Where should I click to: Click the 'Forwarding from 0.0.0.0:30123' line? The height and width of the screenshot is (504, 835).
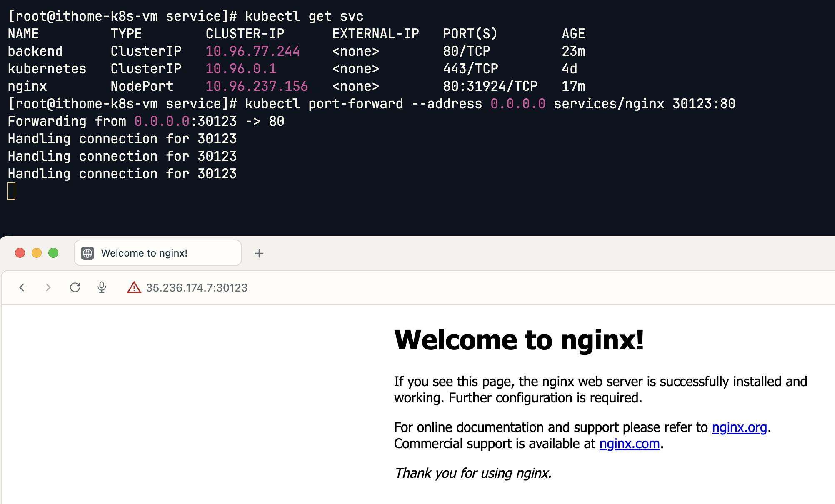point(146,121)
